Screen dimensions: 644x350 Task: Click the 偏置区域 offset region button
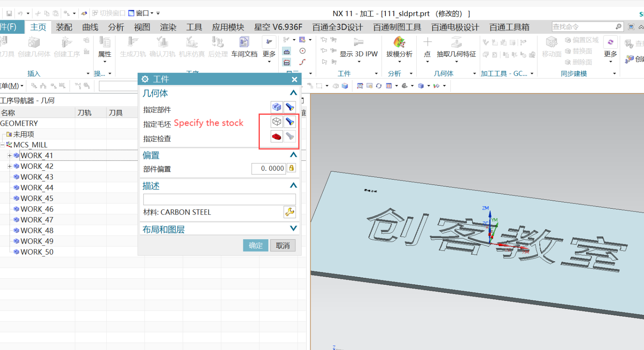click(582, 40)
